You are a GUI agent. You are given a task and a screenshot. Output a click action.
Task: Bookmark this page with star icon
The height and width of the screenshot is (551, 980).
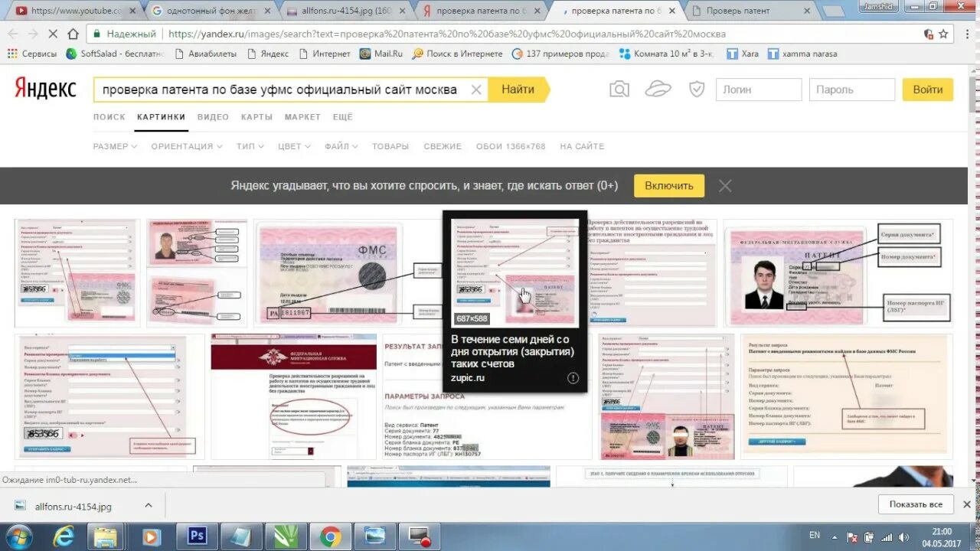[944, 34]
